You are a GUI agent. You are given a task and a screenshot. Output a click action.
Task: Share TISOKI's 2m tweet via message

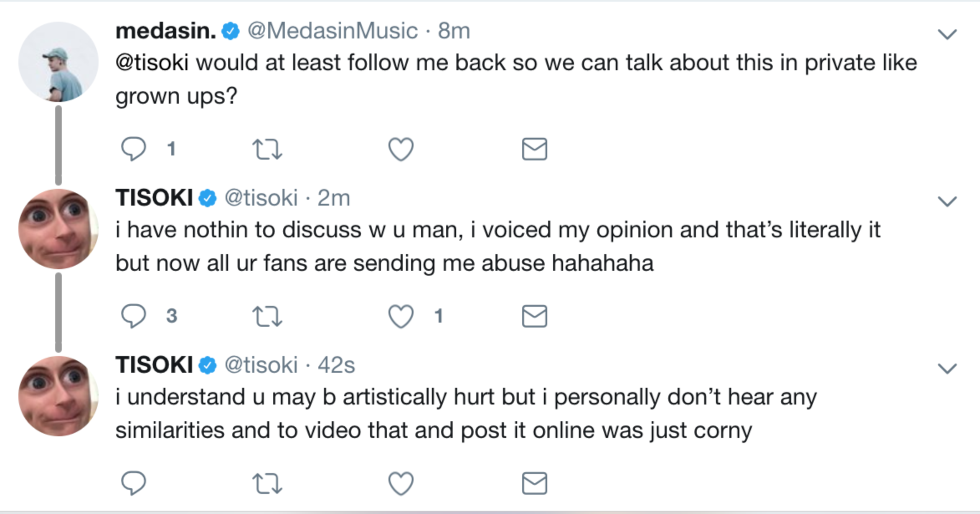click(x=534, y=316)
